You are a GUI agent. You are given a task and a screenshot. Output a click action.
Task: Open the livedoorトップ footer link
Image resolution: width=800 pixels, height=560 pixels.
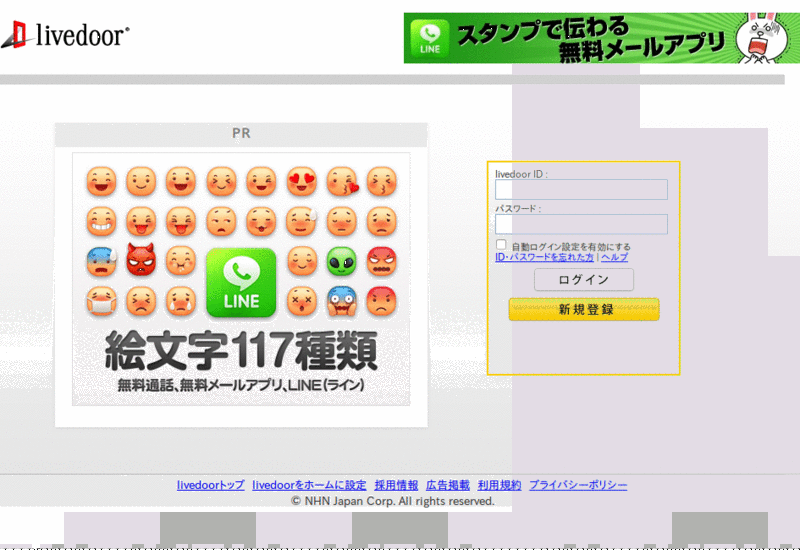tap(211, 485)
